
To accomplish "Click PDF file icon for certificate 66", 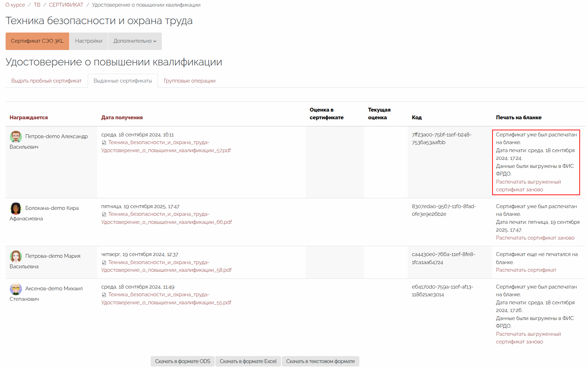I will (104, 214).
